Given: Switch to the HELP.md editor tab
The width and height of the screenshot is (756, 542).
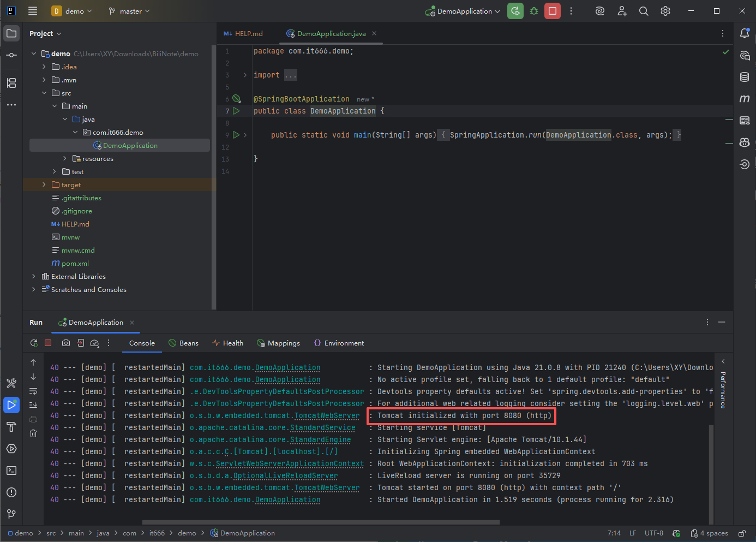Looking at the screenshot, I should pyautogui.click(x=243, y=34).
